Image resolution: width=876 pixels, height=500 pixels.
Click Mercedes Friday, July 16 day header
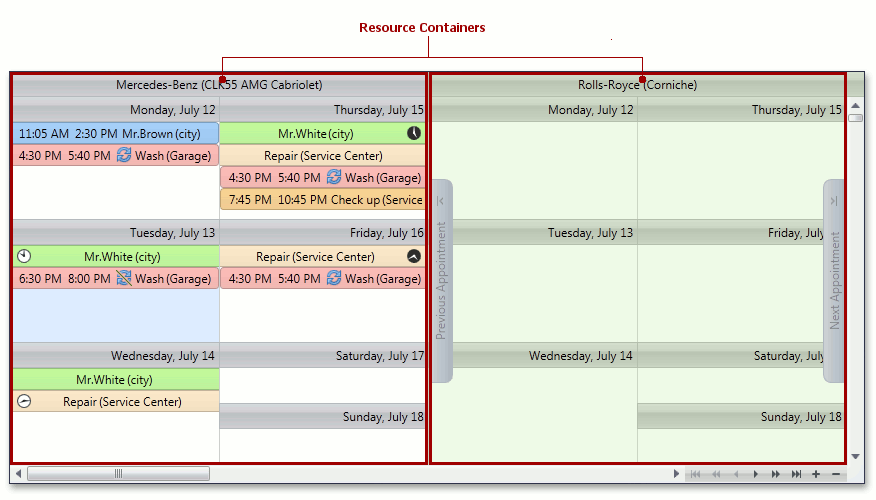[x=322, y=232]
